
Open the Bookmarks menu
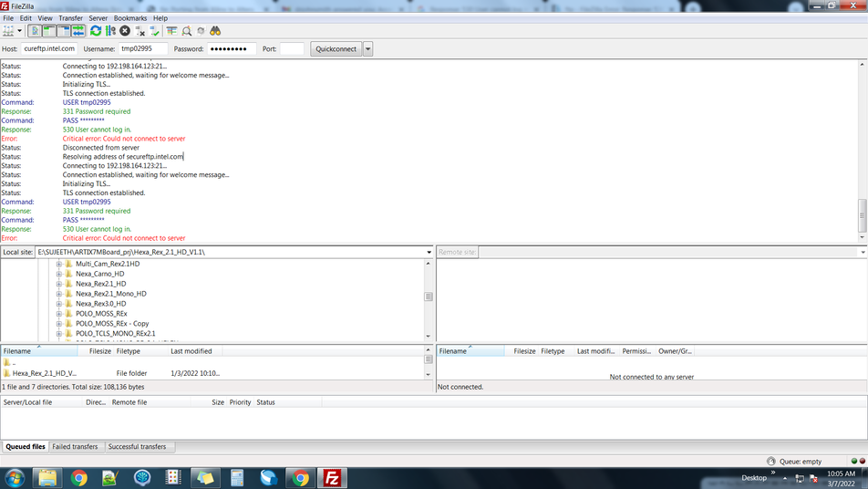tap(130, 18)
